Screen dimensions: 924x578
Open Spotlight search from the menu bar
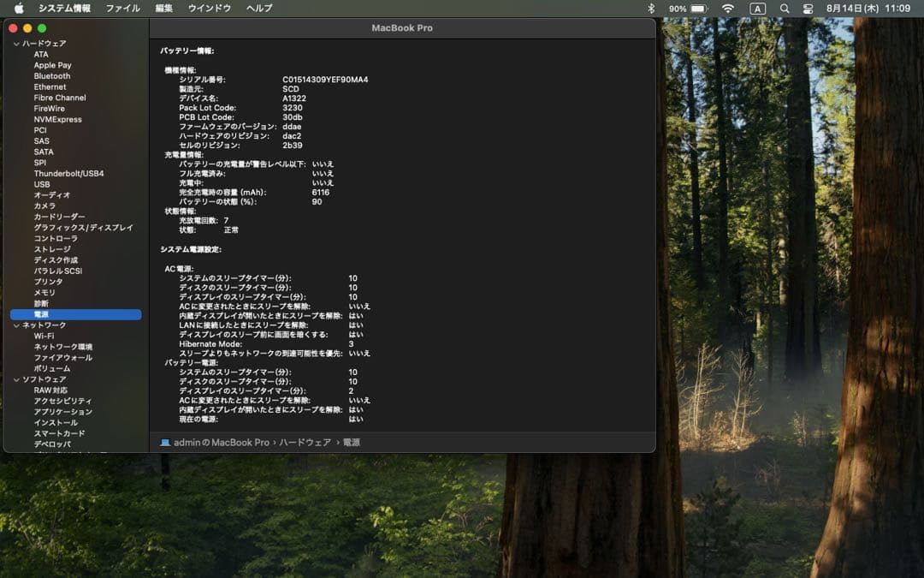[784, 9]
